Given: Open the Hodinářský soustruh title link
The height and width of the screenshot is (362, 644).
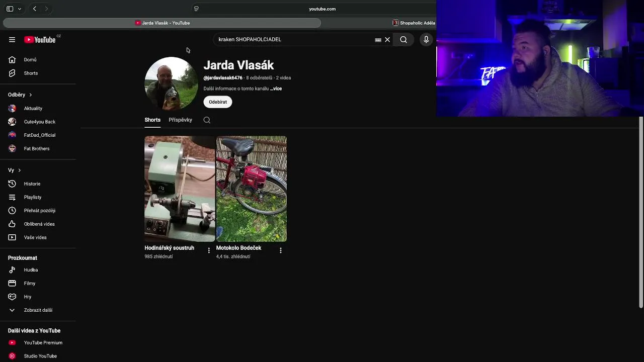Looking at the screenshot, I should point(169,248).
